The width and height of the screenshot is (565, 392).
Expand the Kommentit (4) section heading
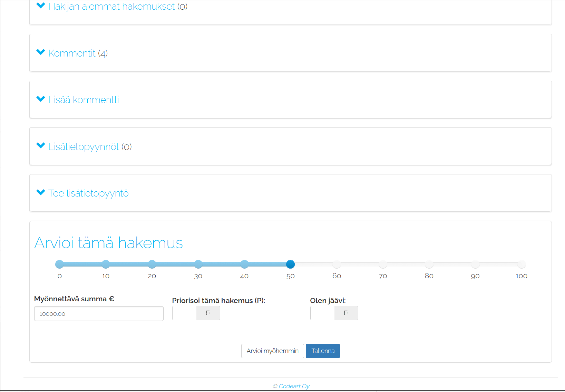click(78, 53)
